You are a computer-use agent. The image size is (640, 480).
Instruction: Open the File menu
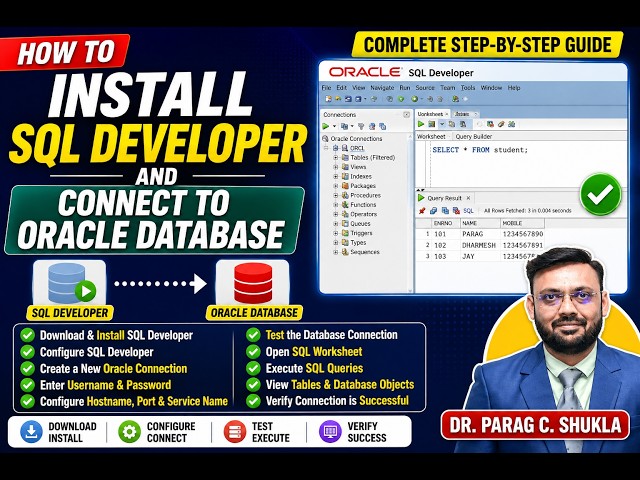pyautogui.click(x=327, y=88)
